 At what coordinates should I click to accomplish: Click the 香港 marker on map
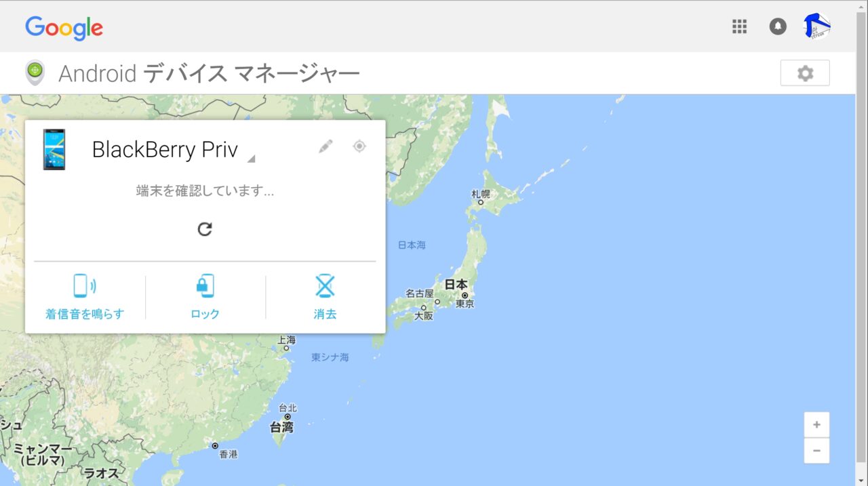[215, 446]
